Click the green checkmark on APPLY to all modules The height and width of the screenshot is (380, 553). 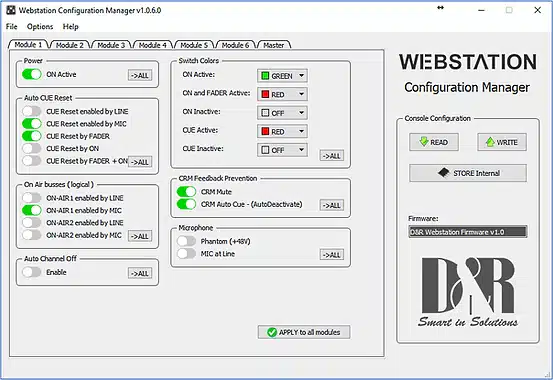pos(272,332)
